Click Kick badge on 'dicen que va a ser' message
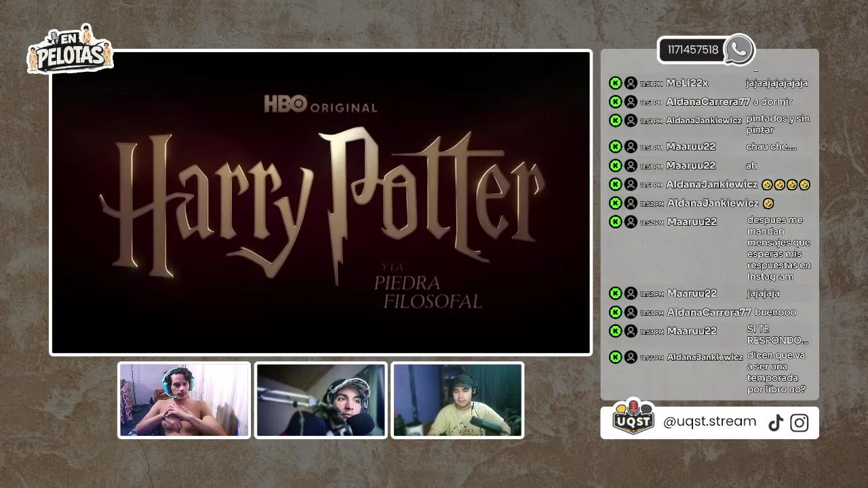Viewport: 868px width, 488px height. pyautogui.click(x=615, y=357)
